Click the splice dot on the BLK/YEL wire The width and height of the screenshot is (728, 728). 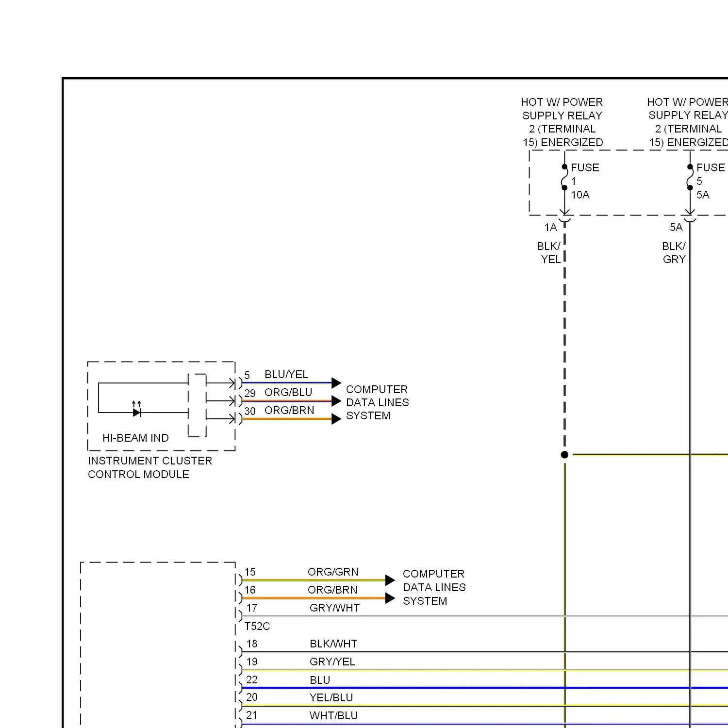coord(564,455)
